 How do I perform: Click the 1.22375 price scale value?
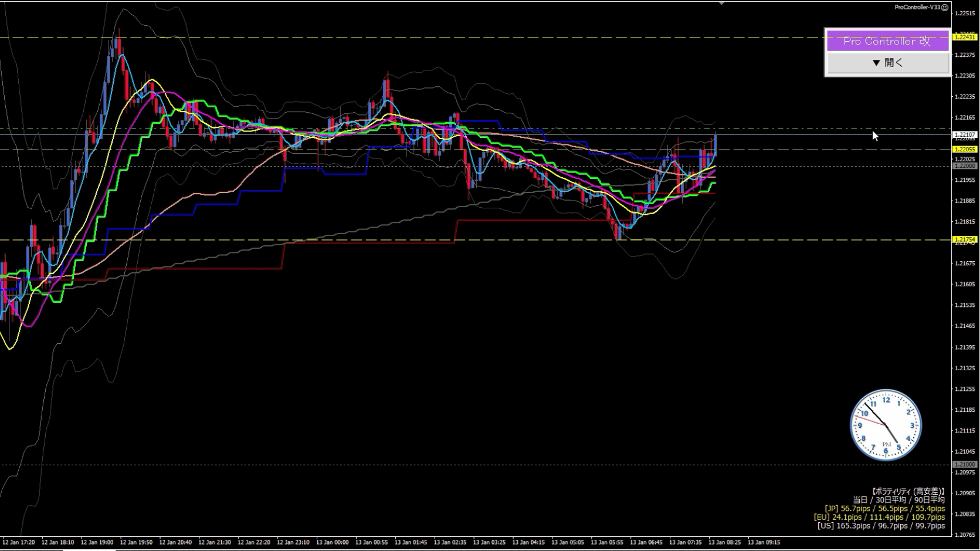click(965, 55)
